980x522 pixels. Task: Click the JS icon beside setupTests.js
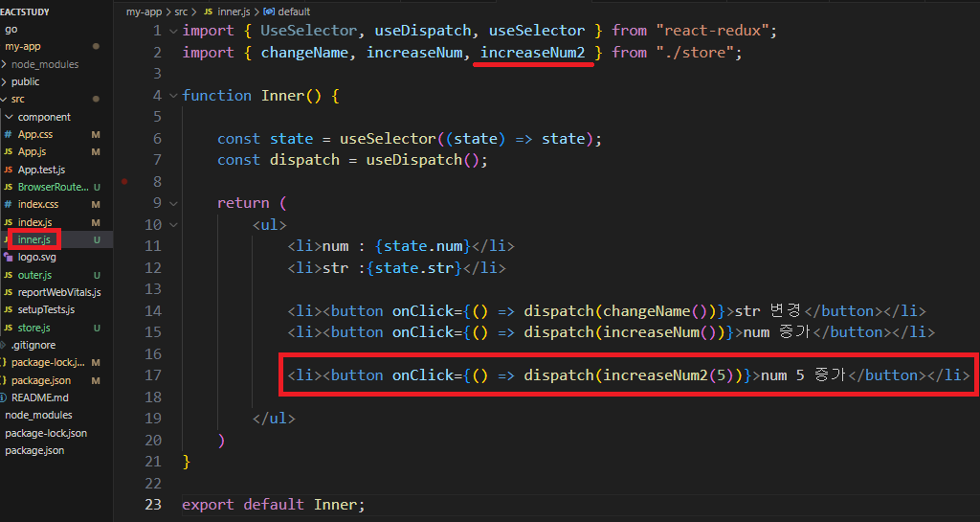click(8, 310)
